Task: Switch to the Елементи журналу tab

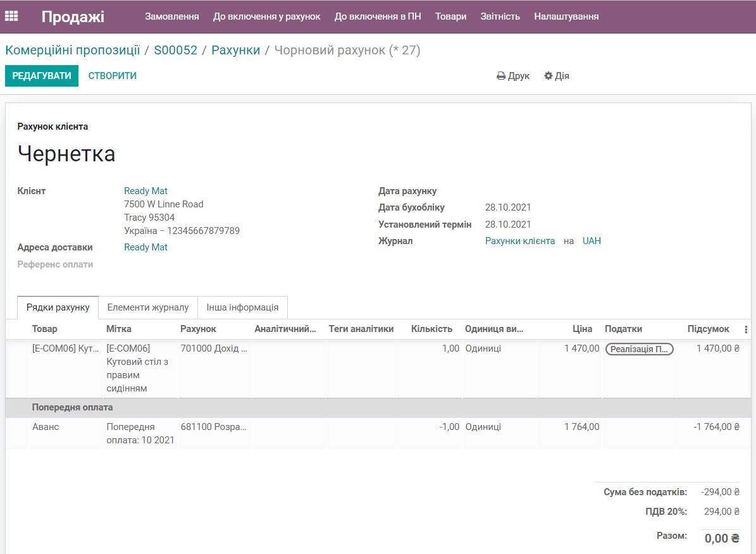Action: 148,307
